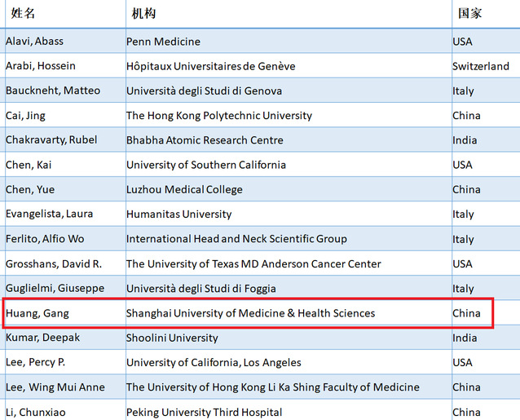Click the Peking University Third Hospital cell
This screenshot has height=420, width=520.
pyautogui.click(x=204, y=412)
